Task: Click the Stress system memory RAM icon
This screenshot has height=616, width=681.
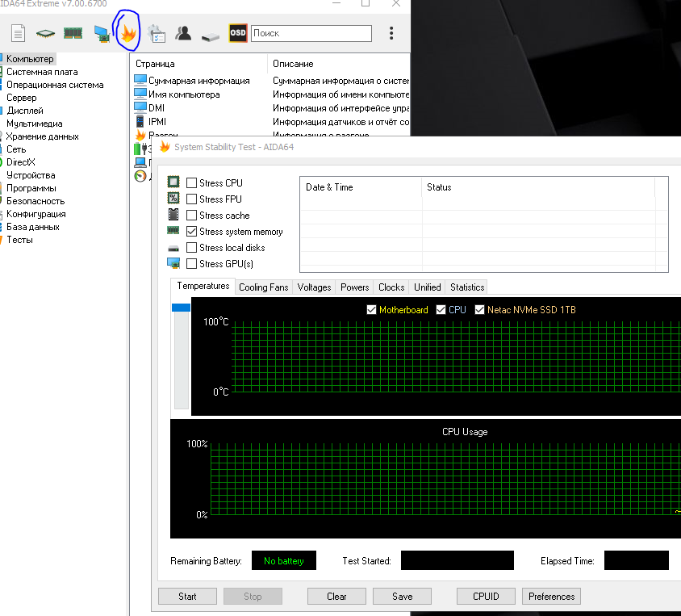Action: point(173,230)
